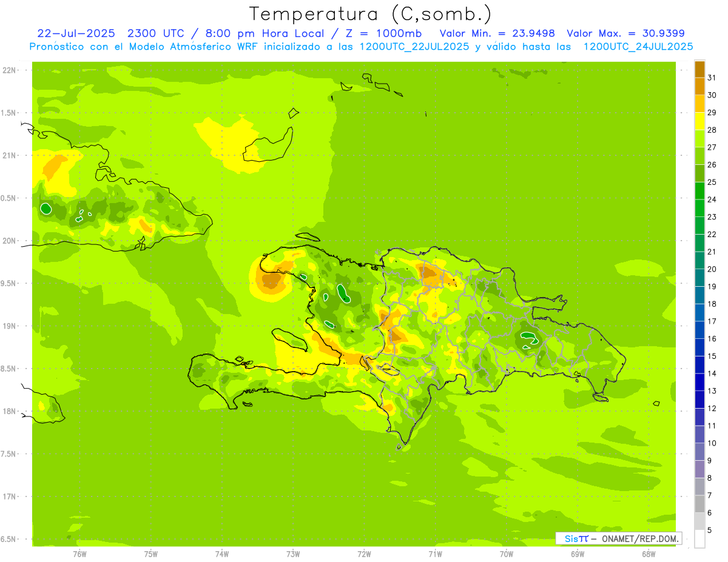The height and width of the screenshot is (562, 728).
Task: Click the colorbar tick label "31"
Action: [x=712, y=78]
